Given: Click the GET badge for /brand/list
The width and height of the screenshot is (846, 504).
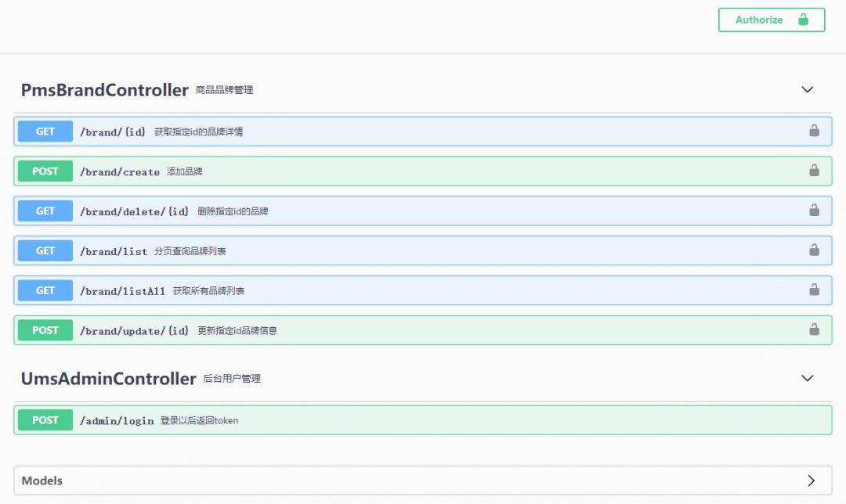Looking at the screenshot, I should tap(45, 250).
